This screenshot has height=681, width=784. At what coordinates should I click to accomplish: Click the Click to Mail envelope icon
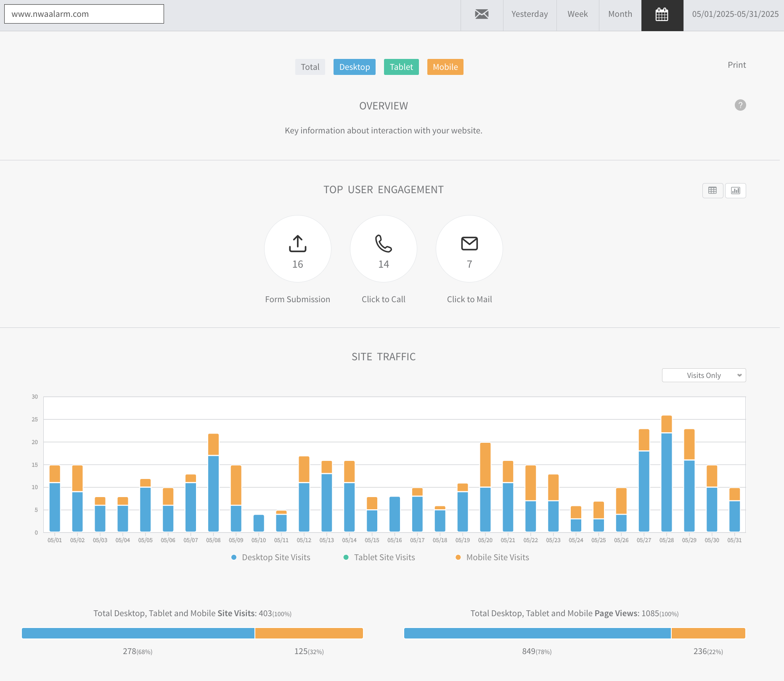click(x=469, y=244)
